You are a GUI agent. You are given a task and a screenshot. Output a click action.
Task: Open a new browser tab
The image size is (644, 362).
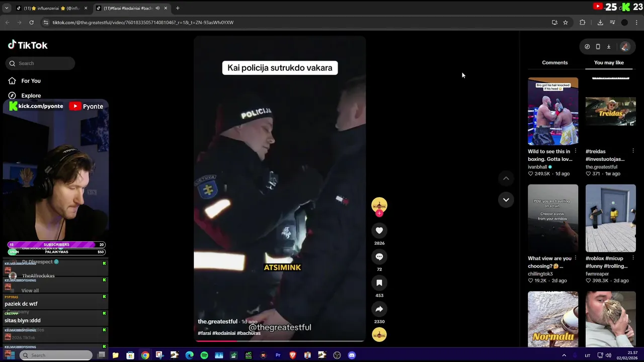click(178, 8)
